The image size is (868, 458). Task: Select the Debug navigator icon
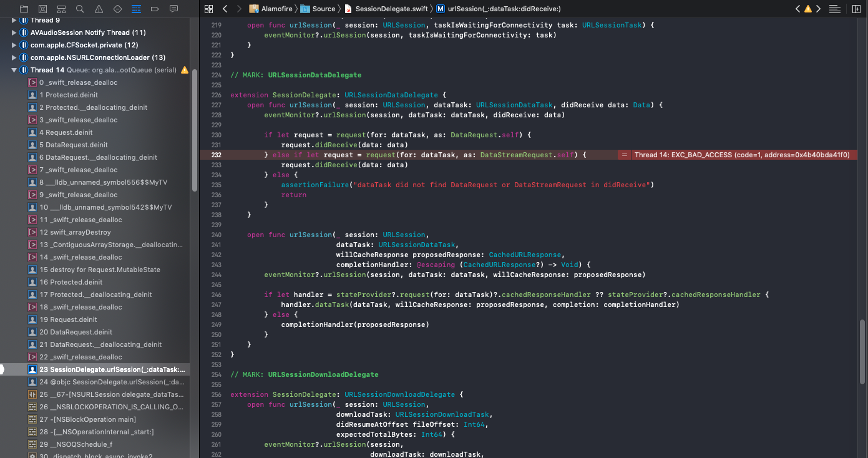click(137, 9)
